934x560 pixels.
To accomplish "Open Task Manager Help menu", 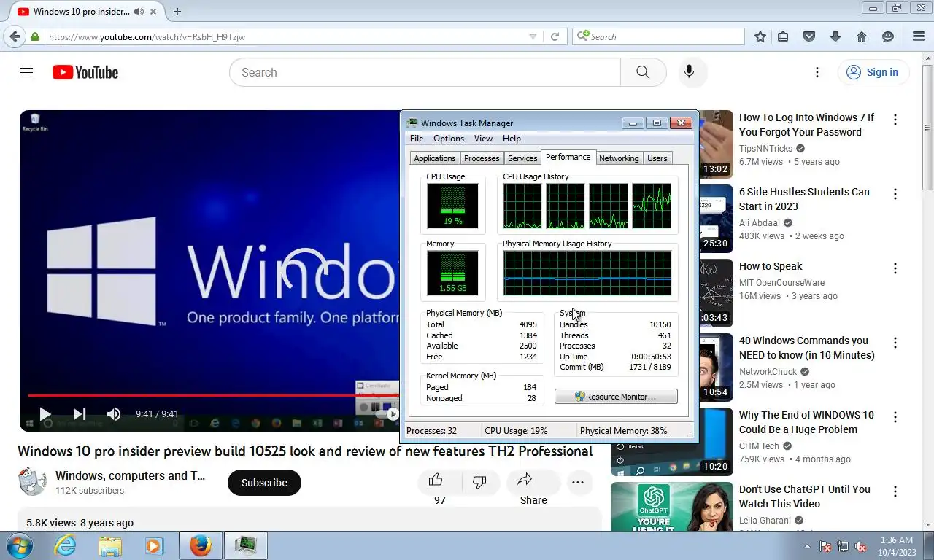I will (512, 139).
